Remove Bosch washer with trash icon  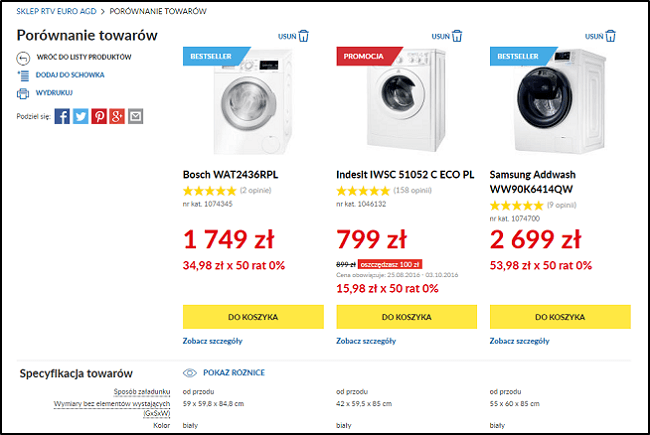click(303, 36)
